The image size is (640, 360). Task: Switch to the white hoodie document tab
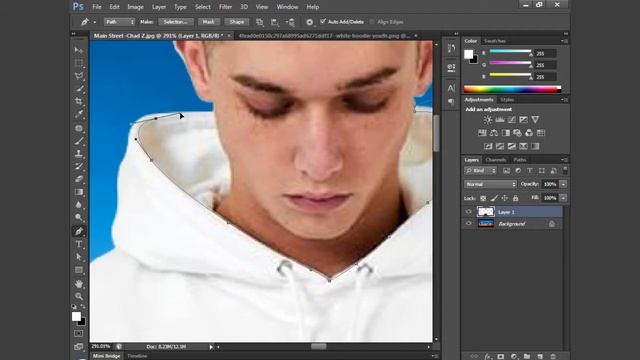pyautogui.click(x=324, y=36)
